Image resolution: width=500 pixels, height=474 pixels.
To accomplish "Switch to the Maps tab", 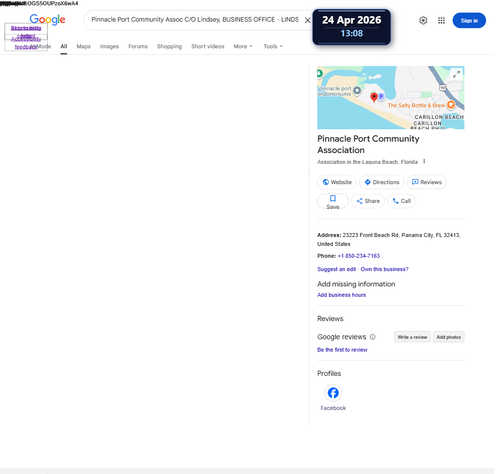I will pyautogui.click(x=83, y=46).
